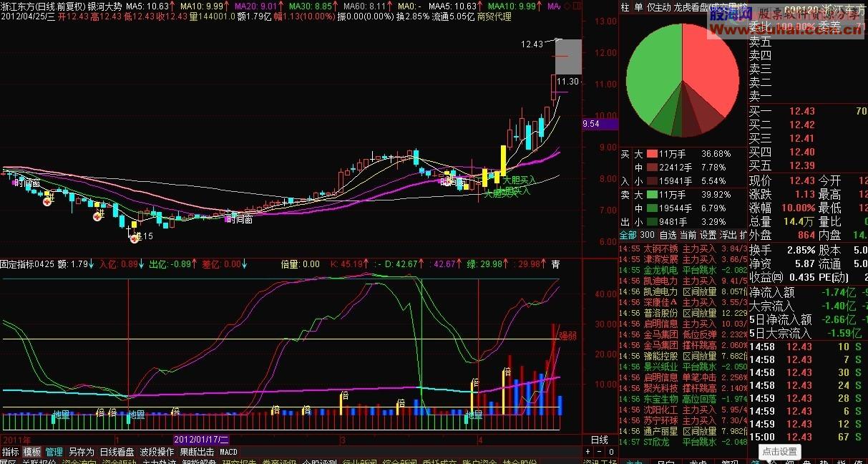Screen dimensions: 868x464
Task: Switch pie panel to 单 view
Action: [x=638, y=7]
